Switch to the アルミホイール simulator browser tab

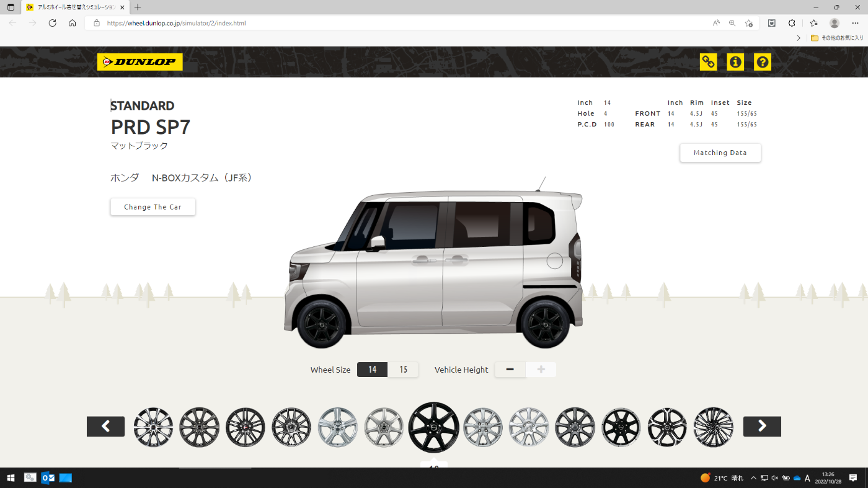tap(74, 7)
